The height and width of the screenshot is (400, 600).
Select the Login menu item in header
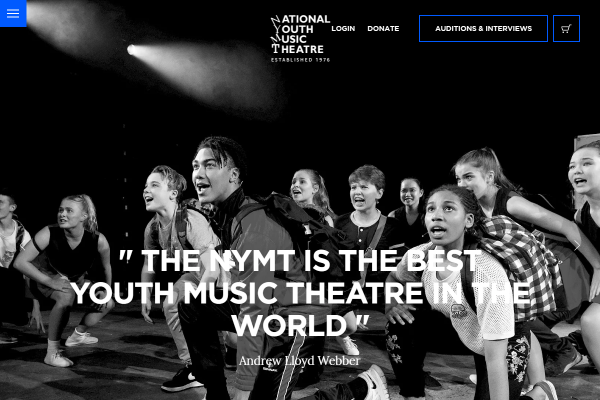coord(343,29)
